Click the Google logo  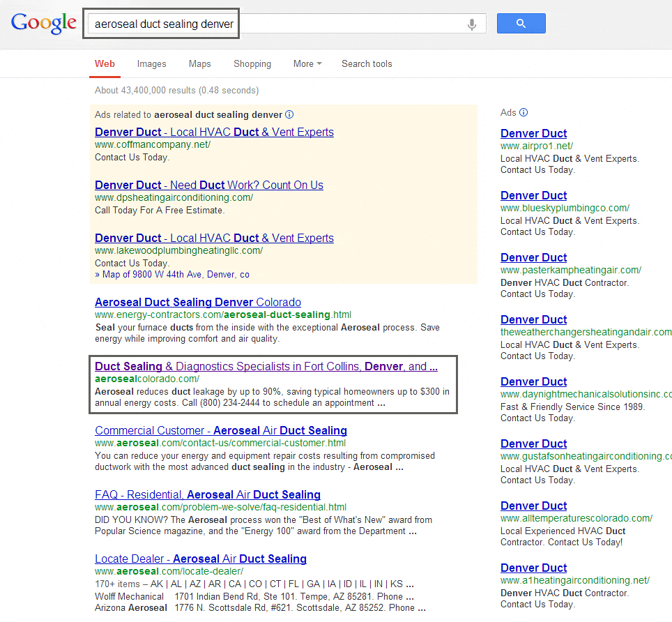click(x=43, y=23)
